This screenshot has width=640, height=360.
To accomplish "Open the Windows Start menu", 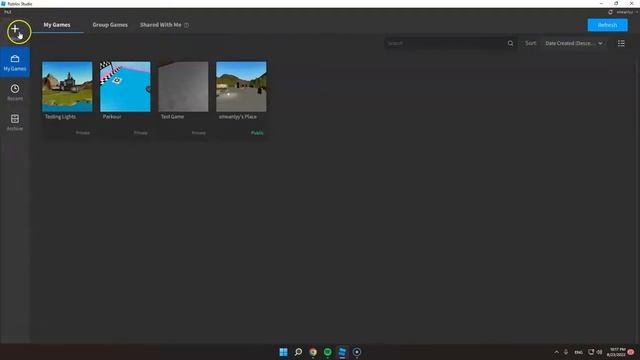I will point(283,352).
